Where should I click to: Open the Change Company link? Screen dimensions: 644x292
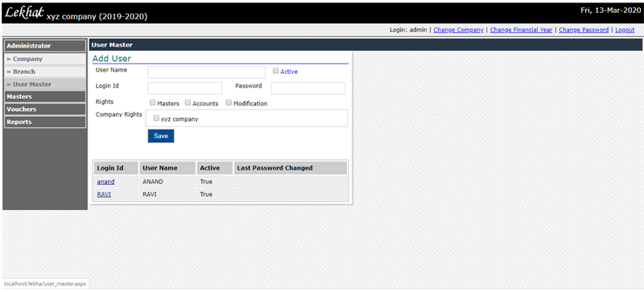coord(458,30)
